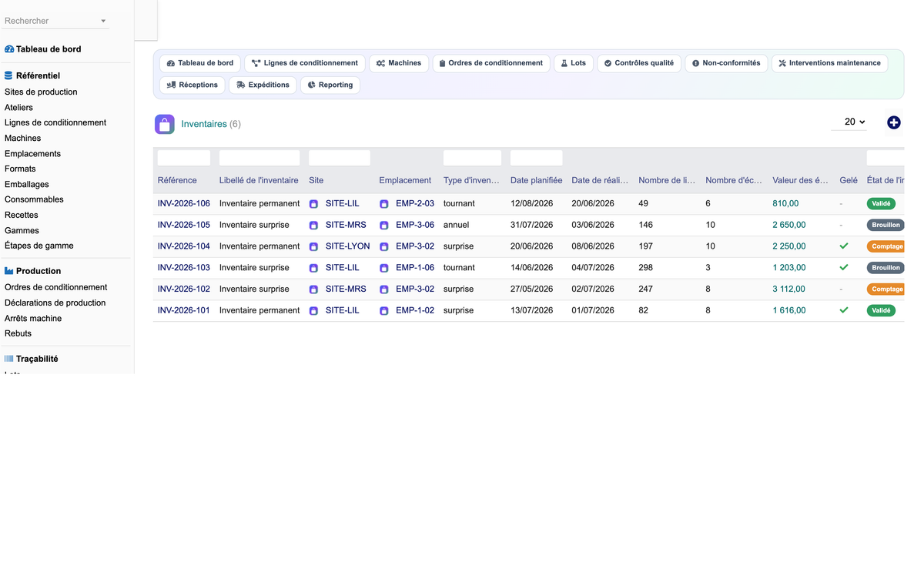Sort by the Emplacement column header
924x572 pixels.
[x=405, y=180]
